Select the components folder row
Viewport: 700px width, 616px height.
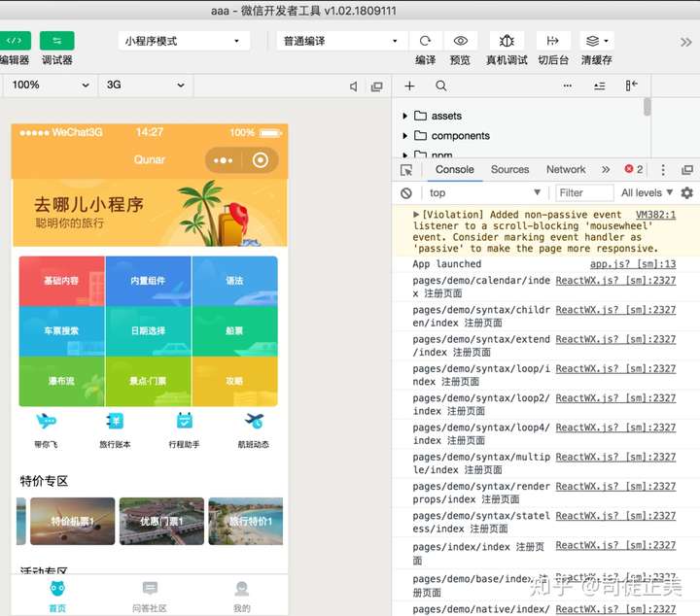coord(520,136)
